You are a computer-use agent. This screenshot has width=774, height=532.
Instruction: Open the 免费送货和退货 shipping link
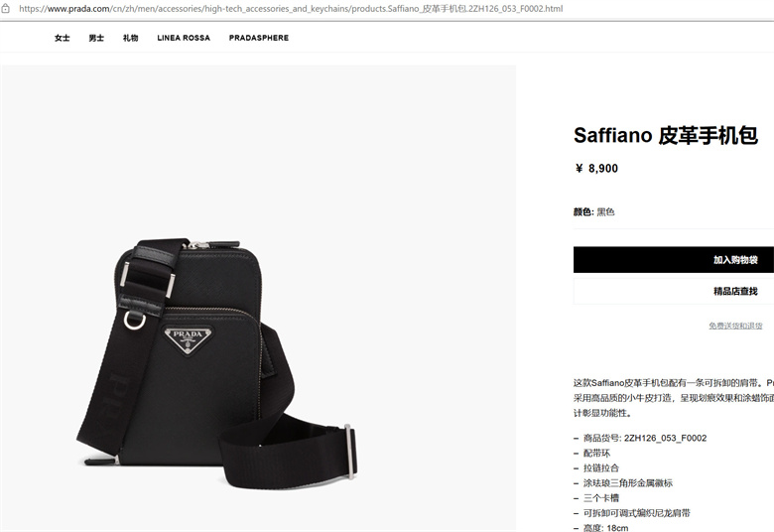[x=735, y=326]
